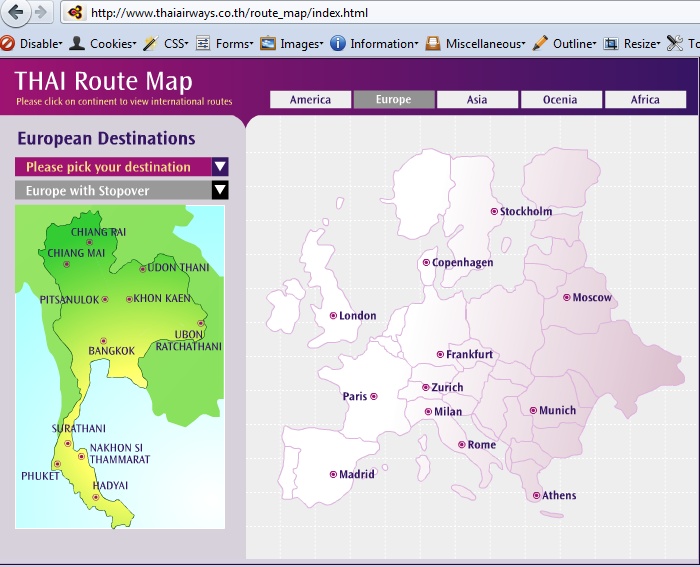Image resolution: width=700 pixels, height=567 pixels.
Task: Expand the Cookies toolbar menu
Action: point(134,44)
